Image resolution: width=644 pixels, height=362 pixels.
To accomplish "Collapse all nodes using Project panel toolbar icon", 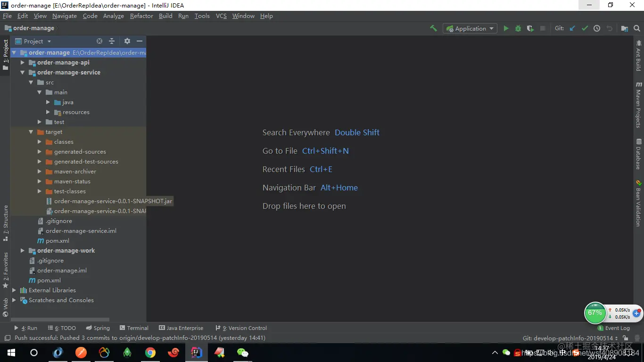I will [112, 41].
